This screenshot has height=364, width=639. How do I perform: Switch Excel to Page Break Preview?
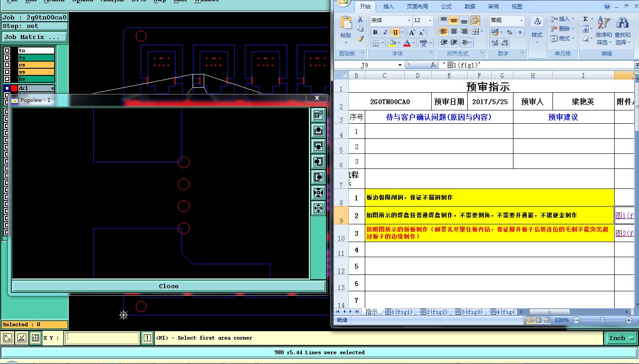[x=547, y=320]
